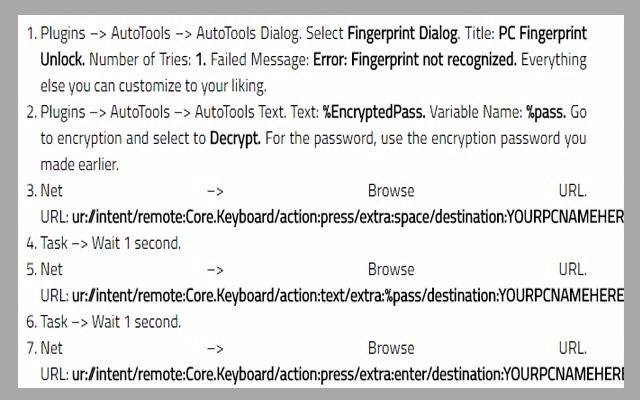Click 'Browse' in step 5
The height and width of the screenshot is (400, 640).
tap(391, 270)
